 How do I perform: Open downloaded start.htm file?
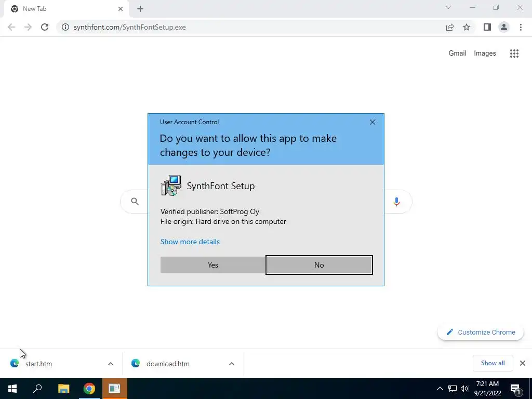coord(38,364)
